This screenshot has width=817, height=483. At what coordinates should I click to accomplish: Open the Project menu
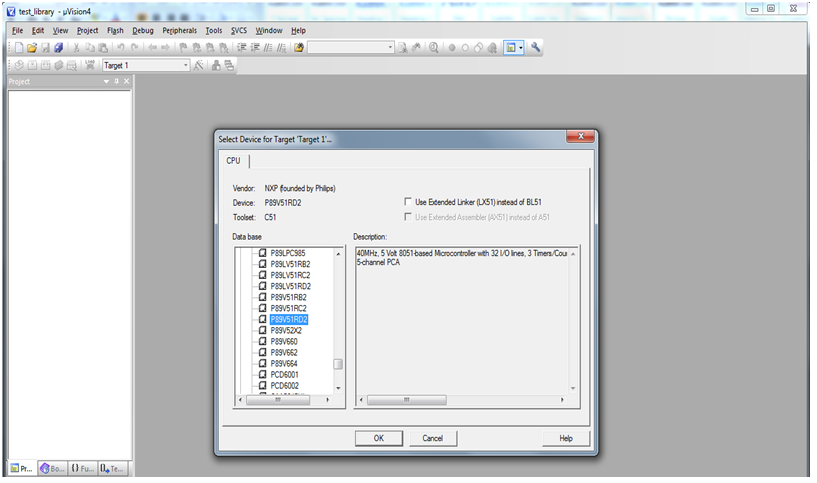[87, 30]
